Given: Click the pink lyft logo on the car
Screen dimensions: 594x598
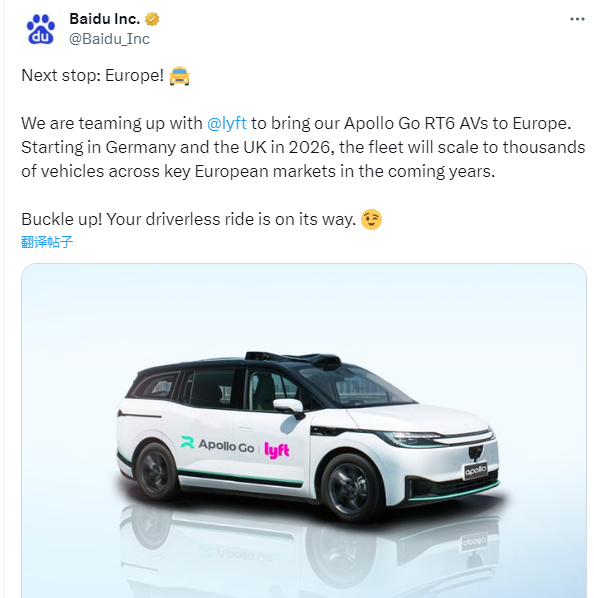Looking at the screenshot, I should pyautogui.click(x=277, y=450).
